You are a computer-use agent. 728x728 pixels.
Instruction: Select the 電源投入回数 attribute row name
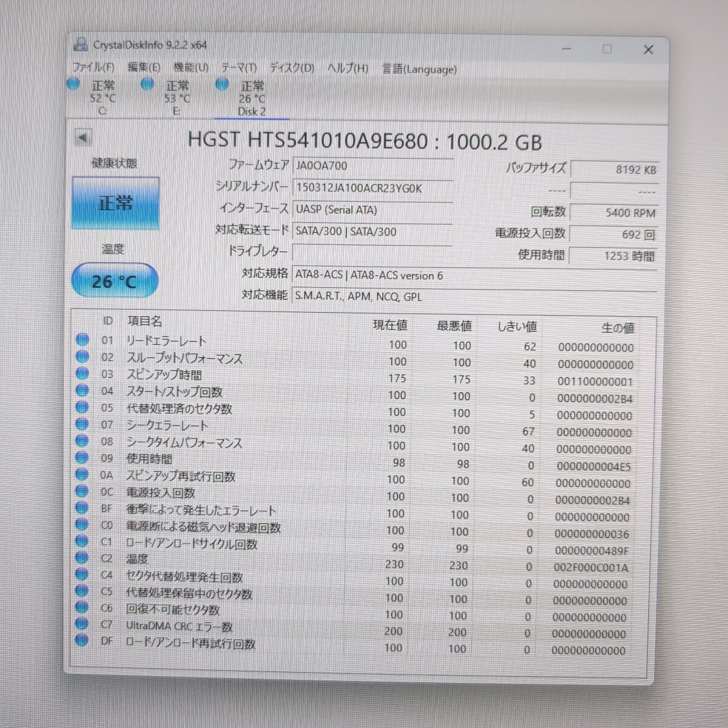(160, 493)
